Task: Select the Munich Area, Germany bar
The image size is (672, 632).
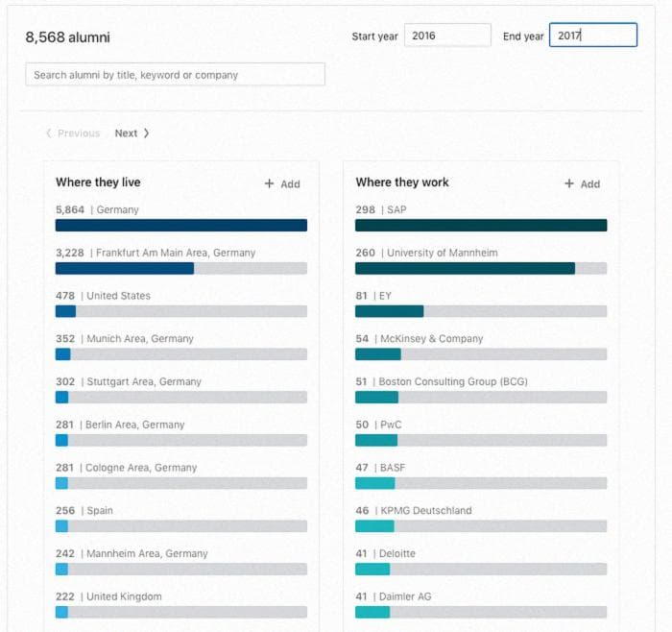Action: pos(181,354)
